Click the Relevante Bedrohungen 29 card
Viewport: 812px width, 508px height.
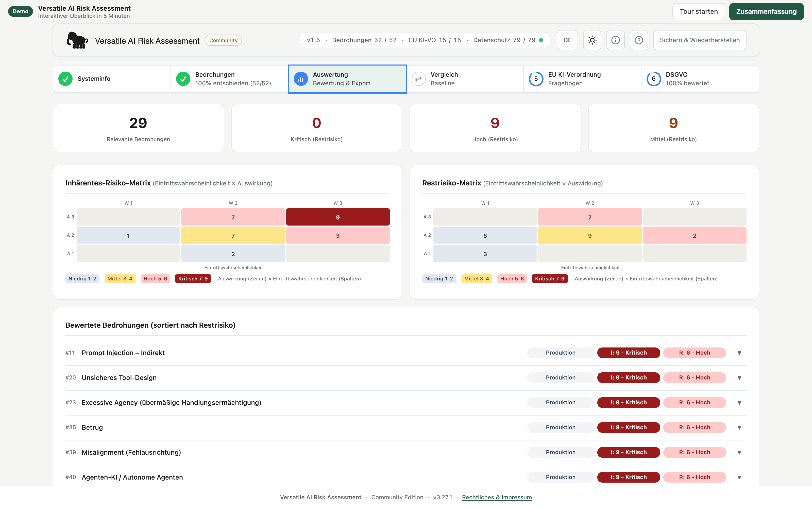[138, 128]
